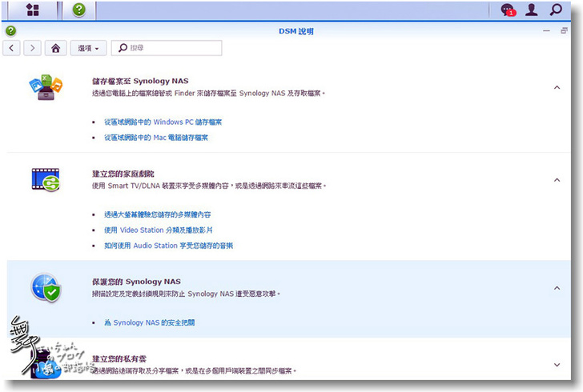Screen dimensions: 583x392
Task: Collapse the 保護您的 Synology NAS section
Action: point(557,288)
